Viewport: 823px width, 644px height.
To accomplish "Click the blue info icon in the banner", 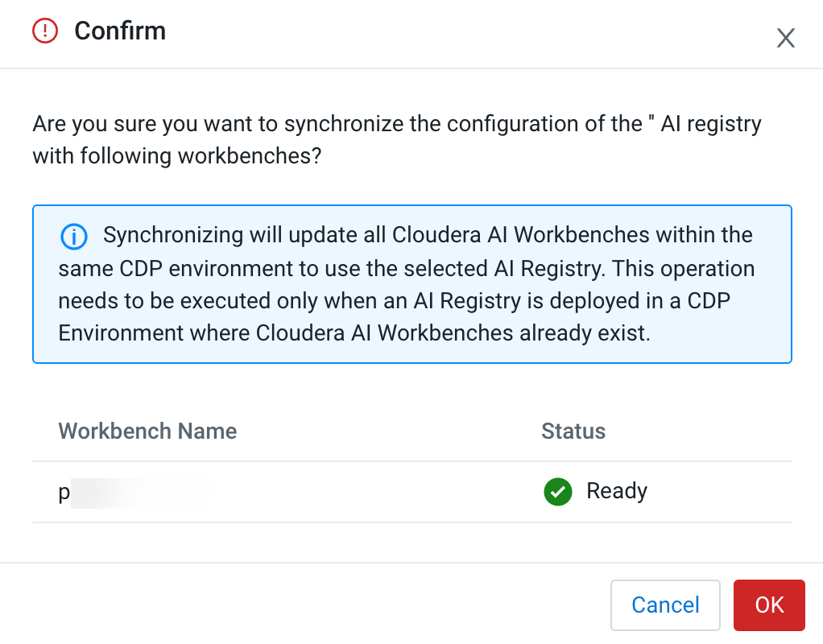I will [x=74, y=237].
